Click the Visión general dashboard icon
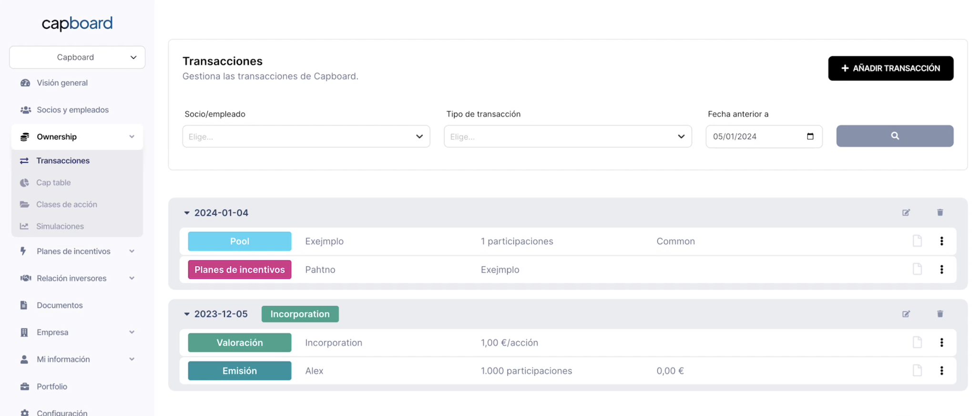The height and width of the screenshot is (416, 980). pos(25,83)
